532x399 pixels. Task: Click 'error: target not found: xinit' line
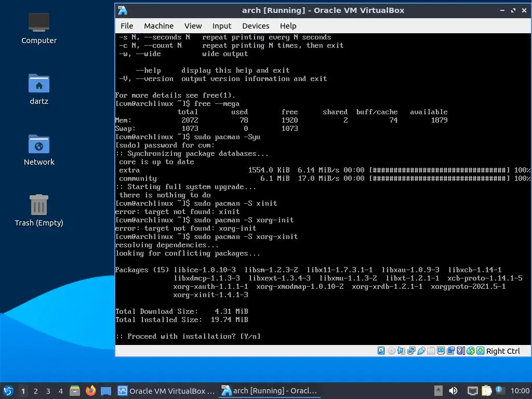[x=178, y=212]
